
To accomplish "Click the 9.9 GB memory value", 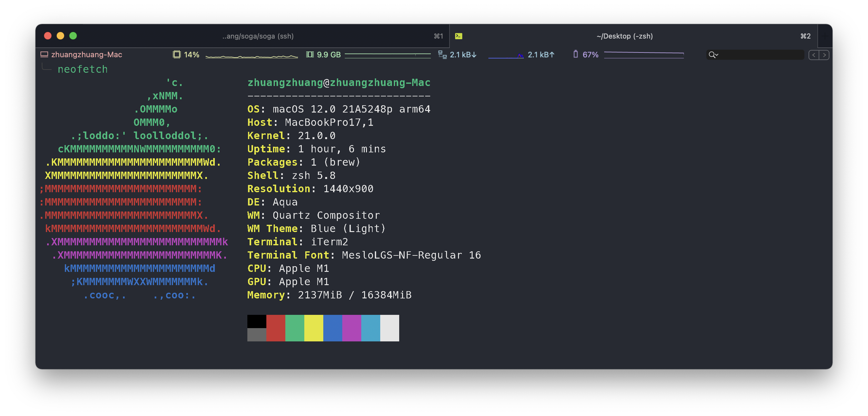I will [x=329, y=55].
